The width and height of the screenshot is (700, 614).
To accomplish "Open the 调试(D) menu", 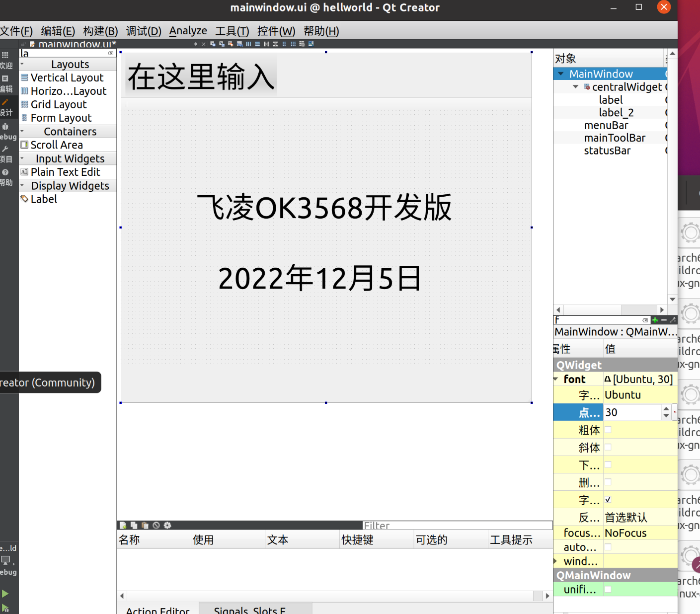I will coord(144,31).
